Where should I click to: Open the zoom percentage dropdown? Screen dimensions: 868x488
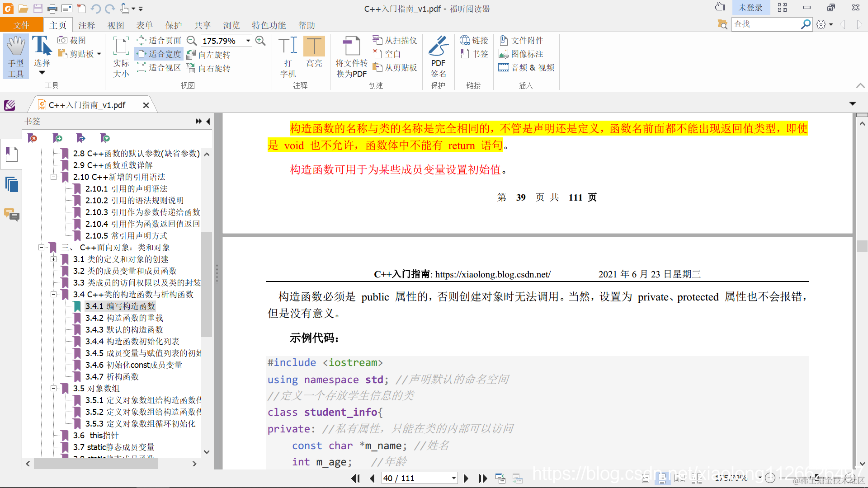pos(248,41)
